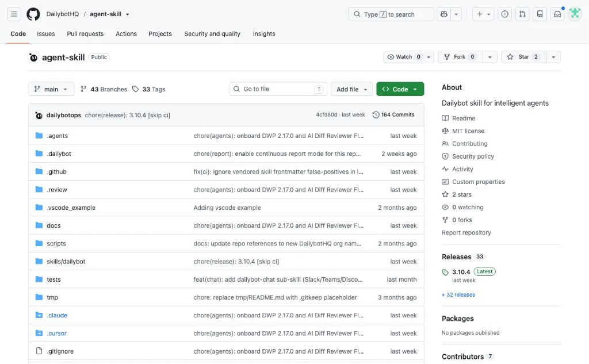Open the green Code dropdown
The width and height of the screenshot is (589, 364).
[x=400, y=89]
